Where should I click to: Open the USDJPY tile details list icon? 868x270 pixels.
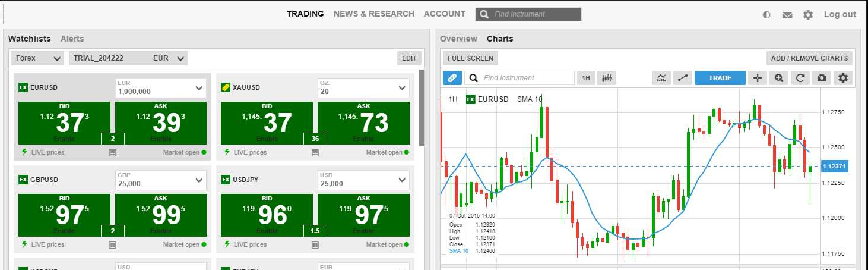[x=315, y=245]
